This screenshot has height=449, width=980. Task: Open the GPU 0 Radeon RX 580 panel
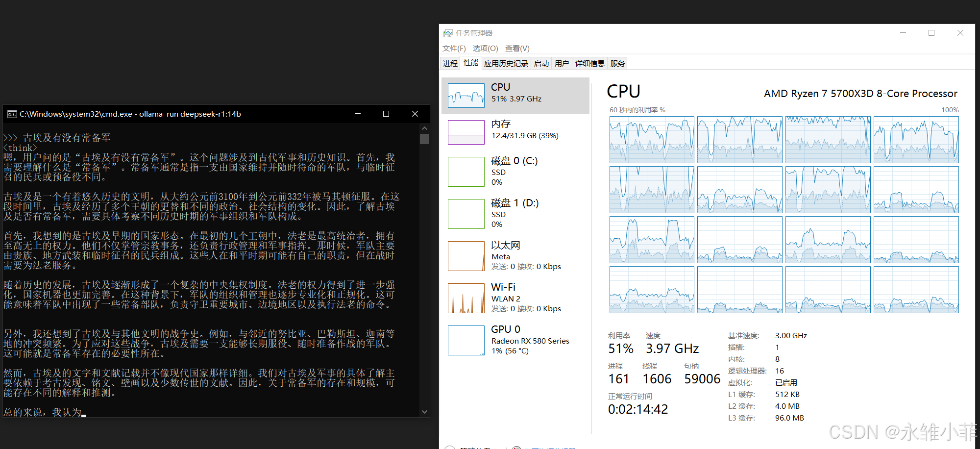coord(514,339)
